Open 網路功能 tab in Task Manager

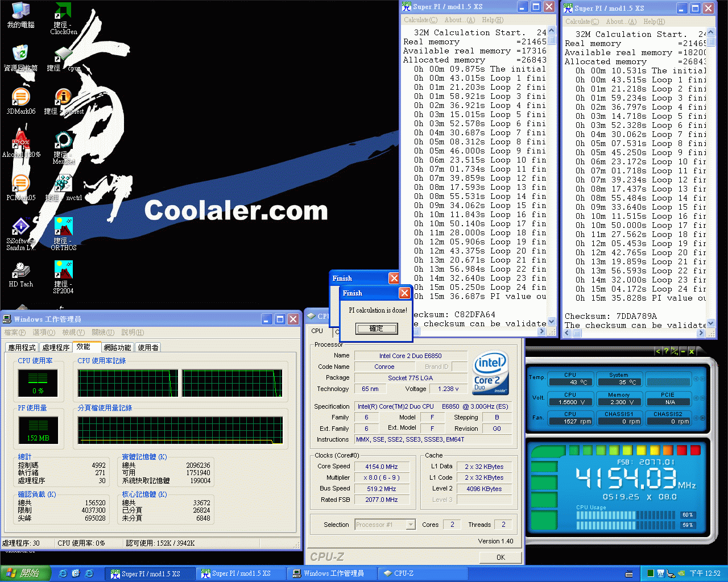[x=118, y=347]
